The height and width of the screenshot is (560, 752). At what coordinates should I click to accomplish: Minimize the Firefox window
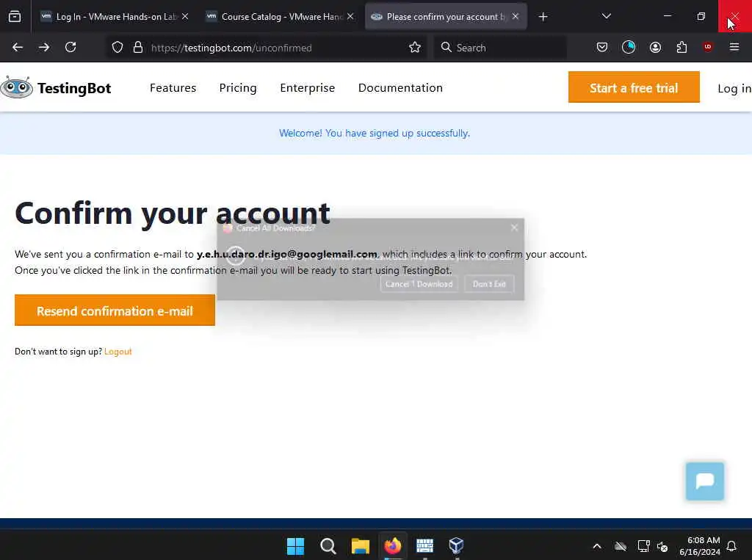coord(667,16)
